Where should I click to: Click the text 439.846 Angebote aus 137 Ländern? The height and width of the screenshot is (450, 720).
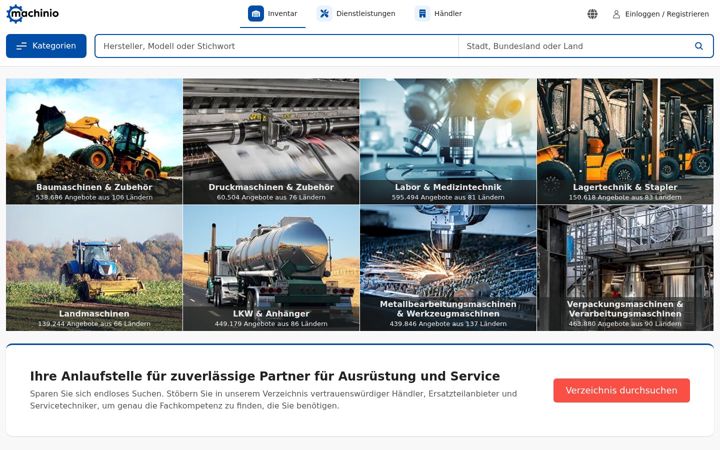(x=448, y=324)
